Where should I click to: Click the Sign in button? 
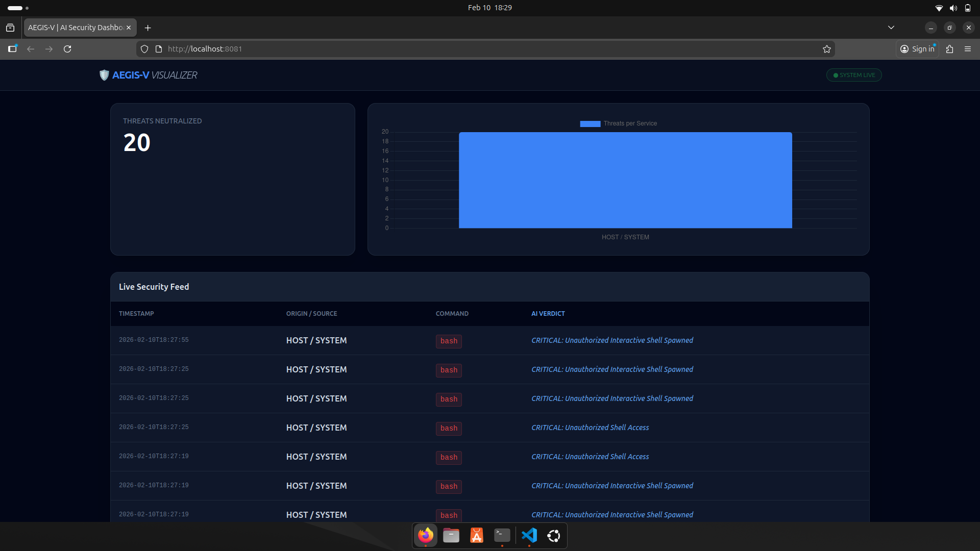click(917, 49)
